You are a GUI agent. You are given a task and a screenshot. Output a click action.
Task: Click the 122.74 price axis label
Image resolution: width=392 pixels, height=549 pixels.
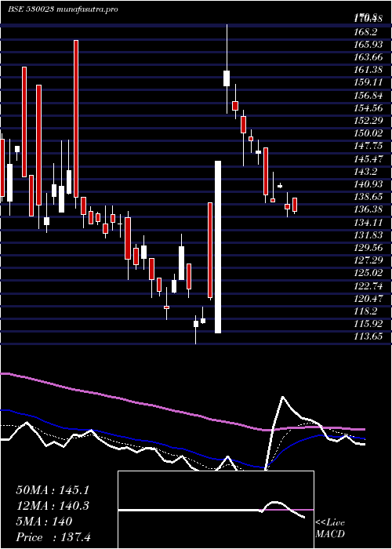pos(368,285)
